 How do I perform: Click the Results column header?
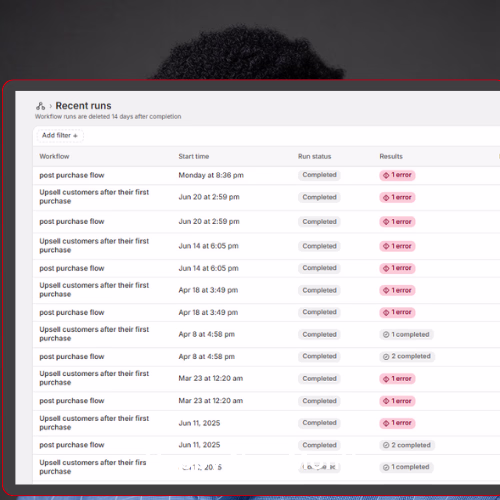tap(391, 156)
